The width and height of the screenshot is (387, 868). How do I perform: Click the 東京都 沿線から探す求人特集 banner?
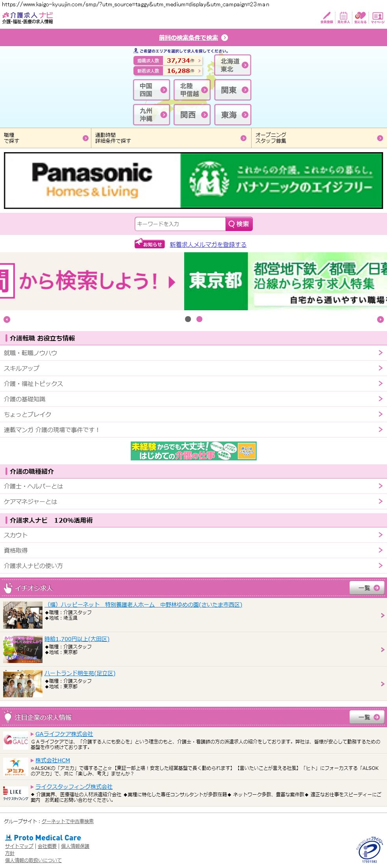285,281
